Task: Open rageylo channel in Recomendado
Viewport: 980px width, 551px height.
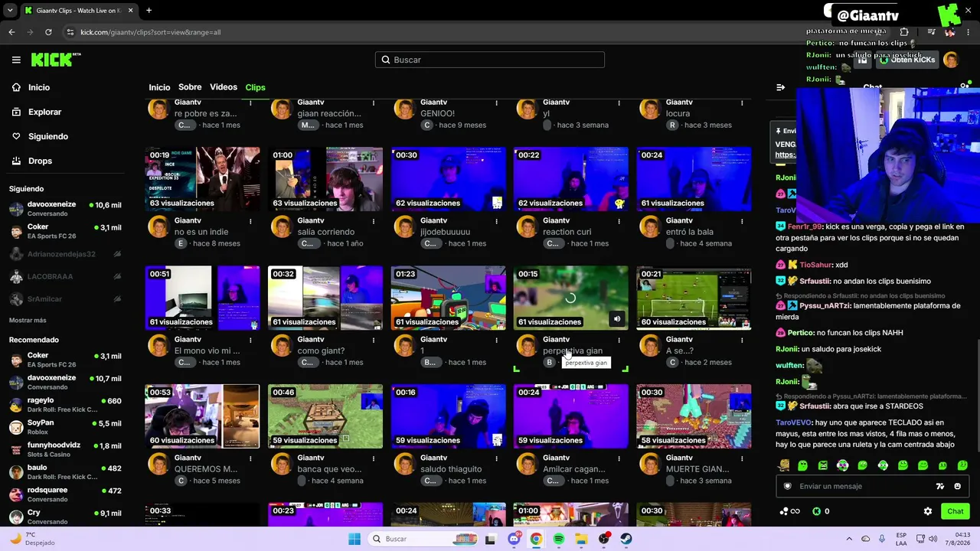Action: [x=65, y=404]
